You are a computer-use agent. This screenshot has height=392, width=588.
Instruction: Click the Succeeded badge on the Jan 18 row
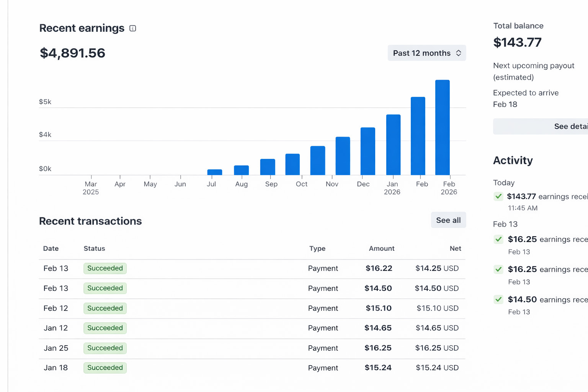point(105,367)
